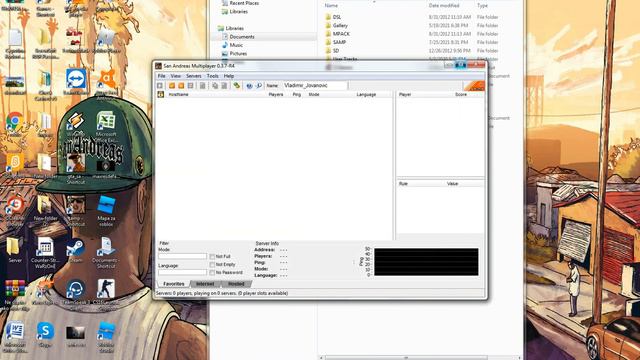Open the File menu in SA-MP

[x=162, y=76]
